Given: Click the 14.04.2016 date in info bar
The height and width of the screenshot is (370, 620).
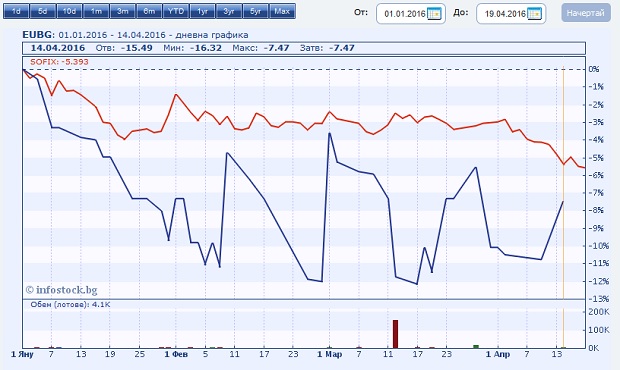Looking at the screenshot, I should pos(58,48).
